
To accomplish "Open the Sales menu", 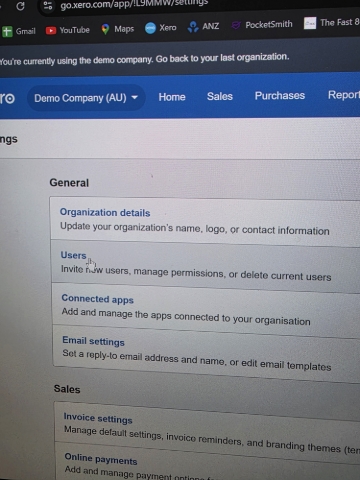I will 220,96.
